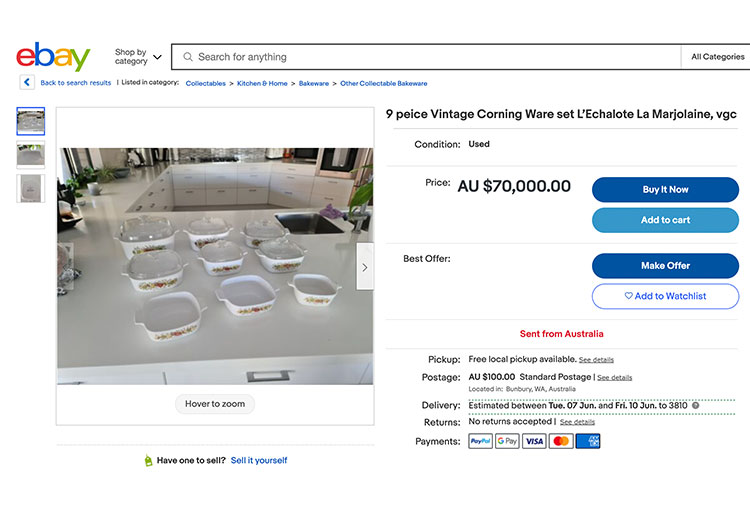
Task: Click the American Express icon
Action: tap(588, 441)
